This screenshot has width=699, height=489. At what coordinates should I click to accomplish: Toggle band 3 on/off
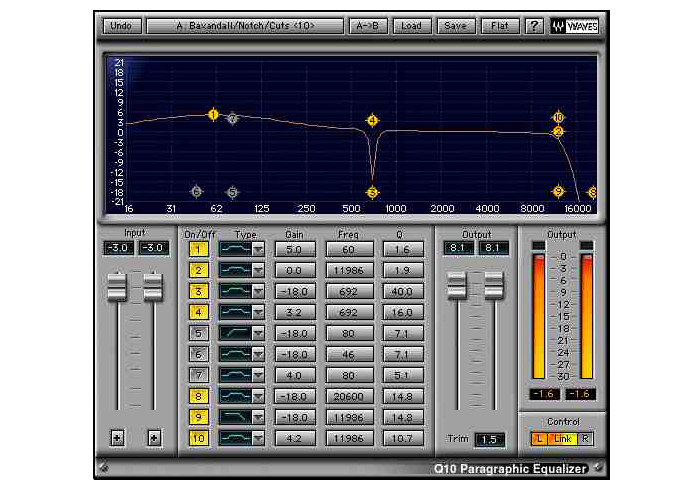tap(198, 291)
